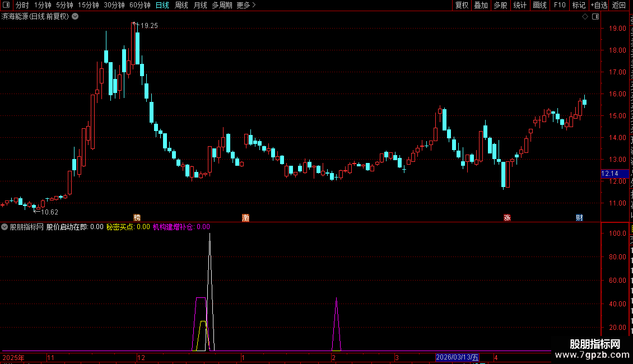Click the 财 event marker icon
The width and height of the screenshot is (633, 364).
coord(579,217)
